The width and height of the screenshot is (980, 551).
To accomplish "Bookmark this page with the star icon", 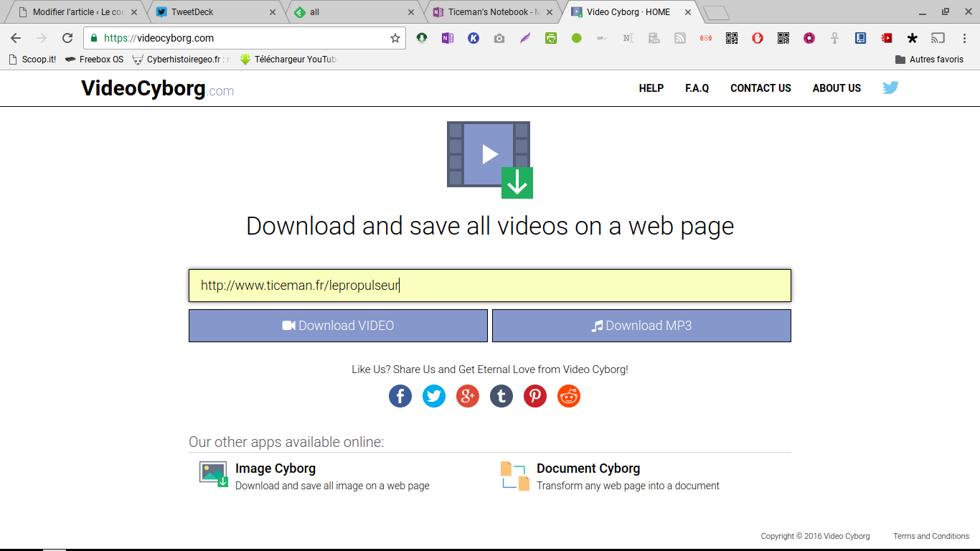I will pos(395,38).
